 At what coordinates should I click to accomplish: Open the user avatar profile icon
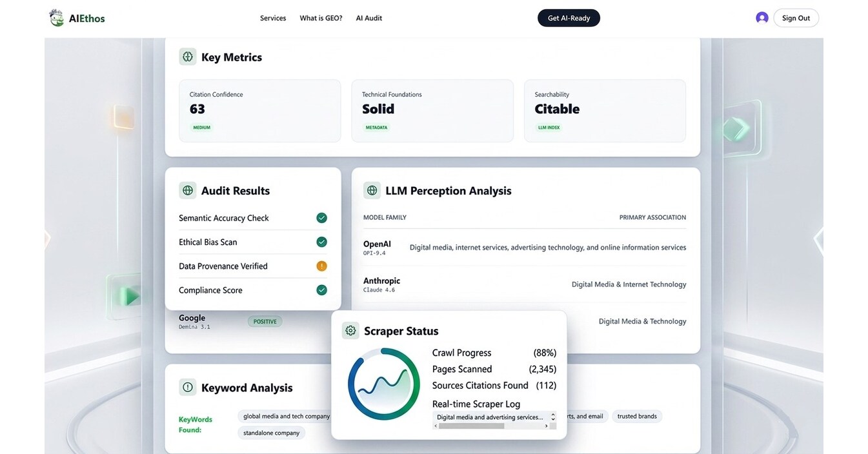click(762, 18)
